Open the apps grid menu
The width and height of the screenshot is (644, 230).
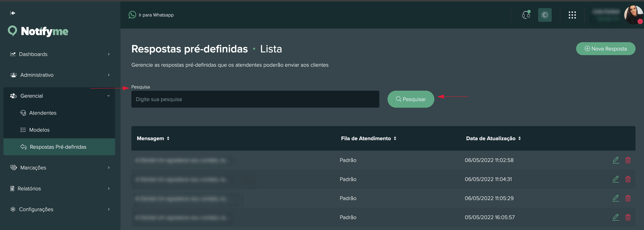[572, 15]
